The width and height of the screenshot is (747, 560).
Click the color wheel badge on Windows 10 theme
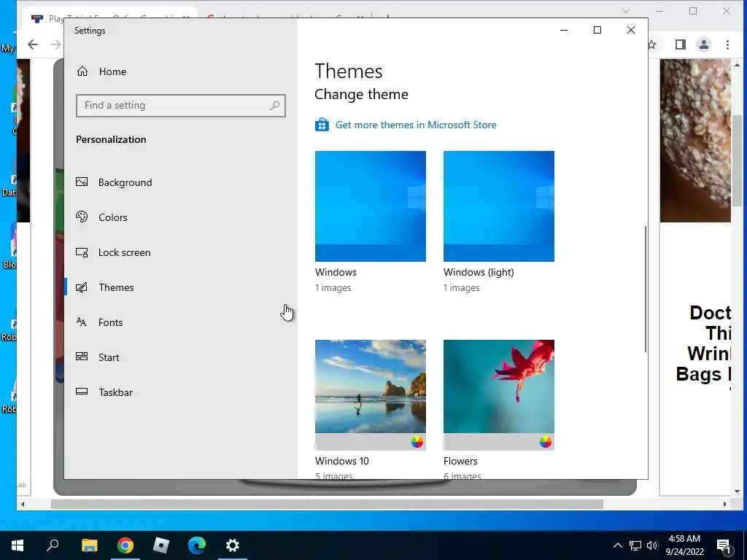point(417,442)
